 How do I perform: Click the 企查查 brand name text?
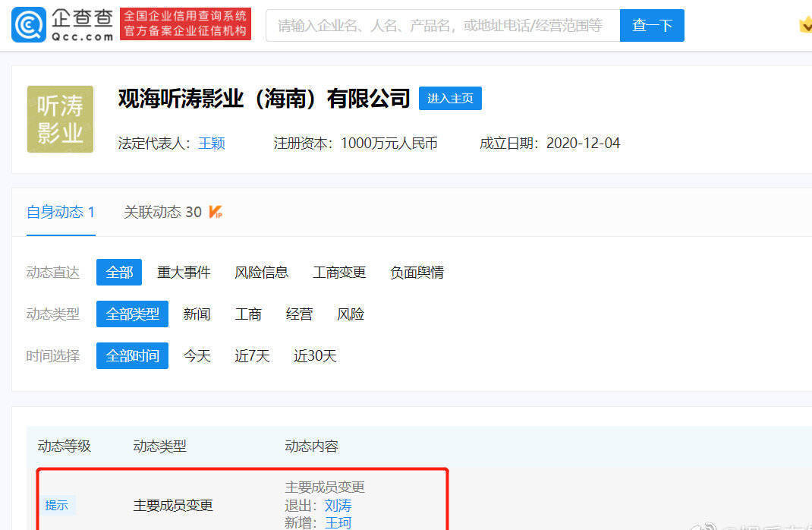pyautogui.click(x=83, y=18)
